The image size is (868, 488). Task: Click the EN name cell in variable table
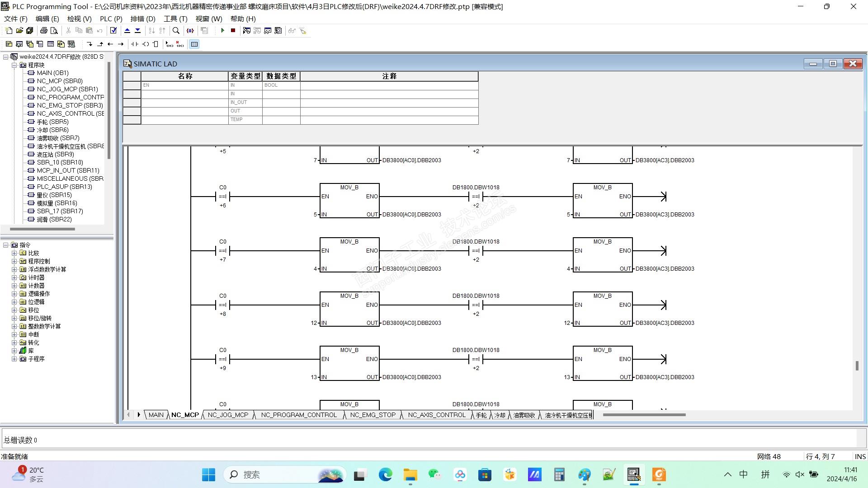point(184,85)
